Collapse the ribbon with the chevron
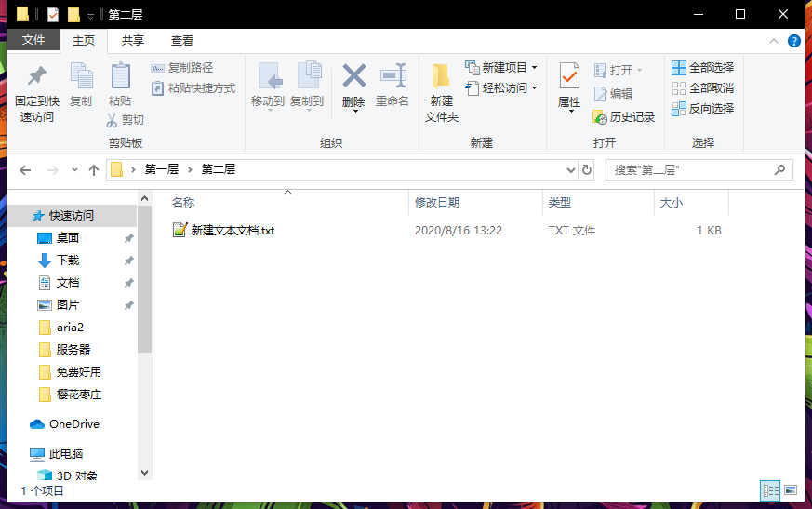Viewport: 812px width, 509px height. [x=774, y=41]
